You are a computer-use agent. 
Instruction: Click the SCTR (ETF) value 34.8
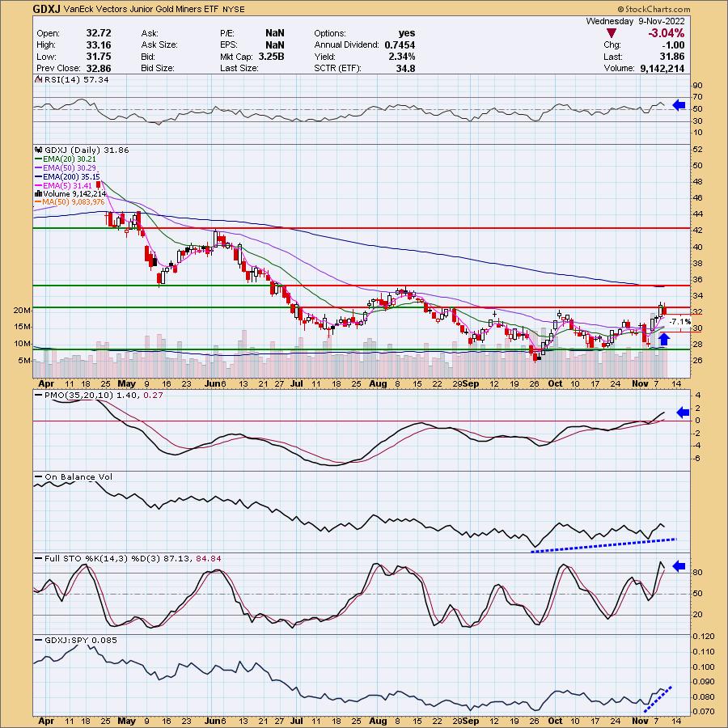[406, 68]
